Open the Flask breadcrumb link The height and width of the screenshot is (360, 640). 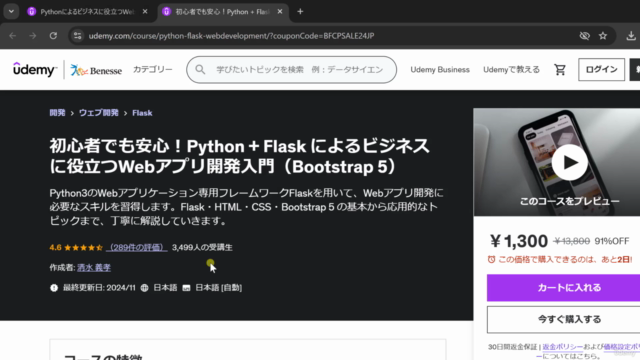pyautogui.click(x=142, y=113)
